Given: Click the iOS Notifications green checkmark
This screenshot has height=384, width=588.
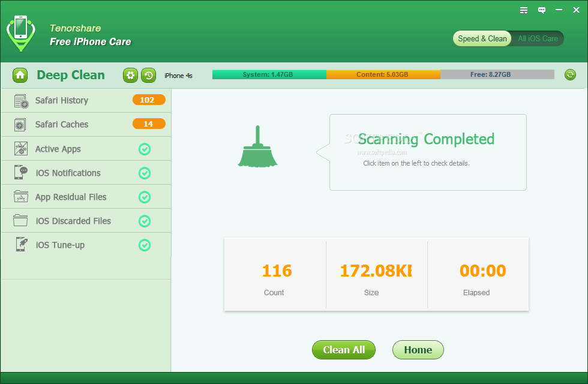Looking at the screenshot, I should click(x=145, y=173).
